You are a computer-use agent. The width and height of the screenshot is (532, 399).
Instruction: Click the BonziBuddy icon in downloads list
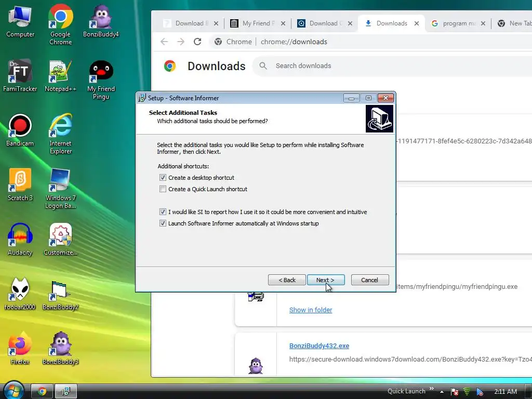[256, 366]
